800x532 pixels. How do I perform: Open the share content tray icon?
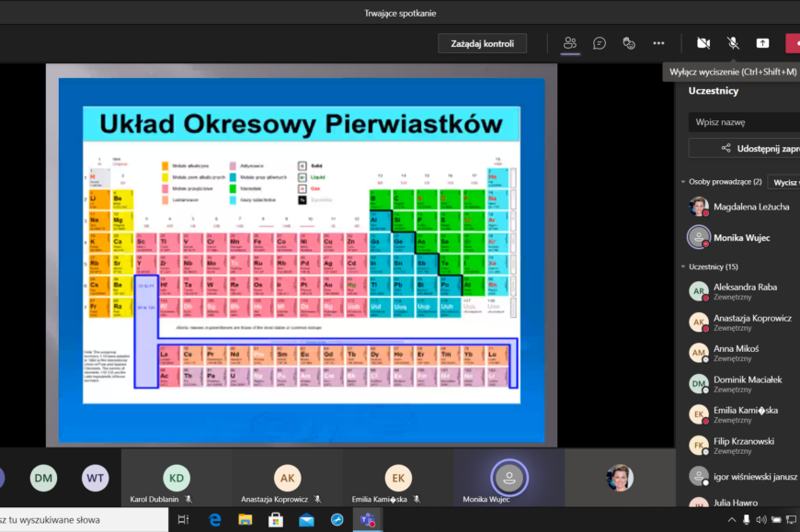point(762,43)
